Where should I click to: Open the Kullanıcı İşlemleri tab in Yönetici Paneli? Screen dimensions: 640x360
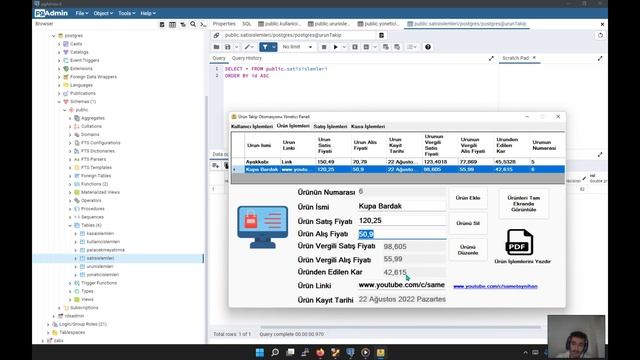pos(252,127)
